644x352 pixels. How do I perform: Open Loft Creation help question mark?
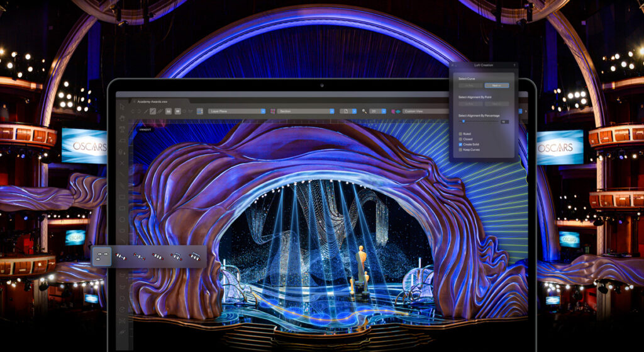click(x=514, y=65)
